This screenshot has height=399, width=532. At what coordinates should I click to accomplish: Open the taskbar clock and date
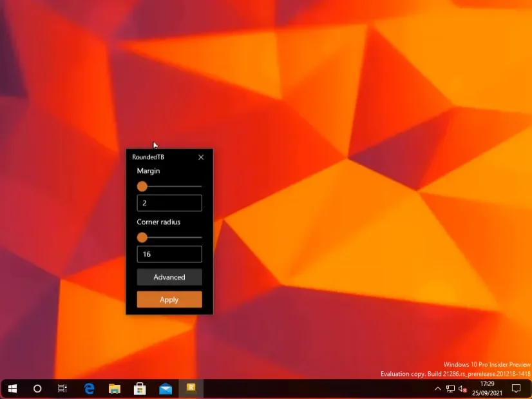click(487, 389)
